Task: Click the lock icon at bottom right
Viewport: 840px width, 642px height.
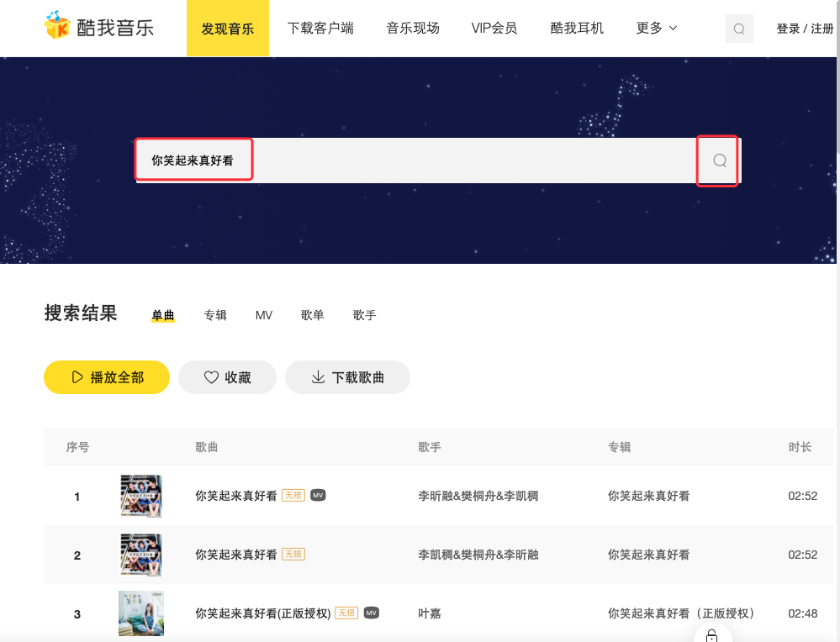Action: pos(711,634)
